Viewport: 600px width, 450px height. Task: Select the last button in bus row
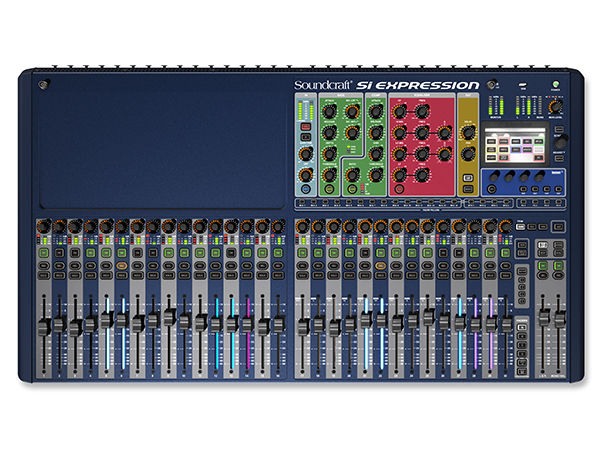coord(558,202)
